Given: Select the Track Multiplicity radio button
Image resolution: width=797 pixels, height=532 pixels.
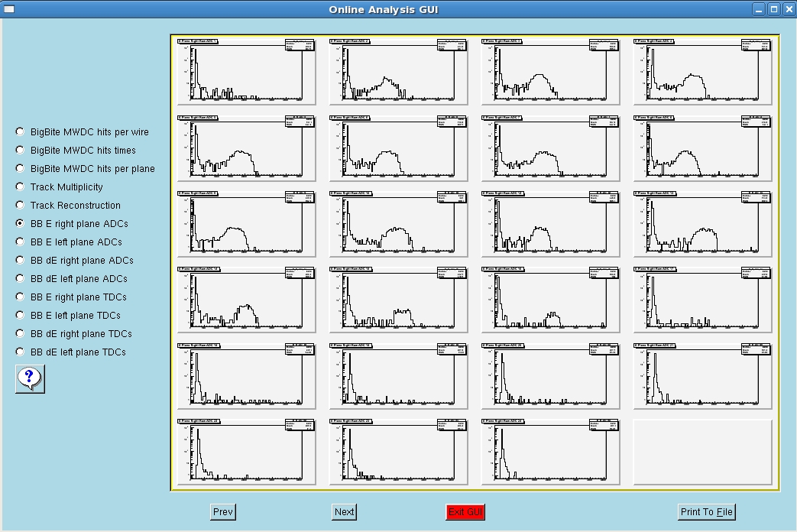Looking at the screenshot, I should (x=20, y=187).
